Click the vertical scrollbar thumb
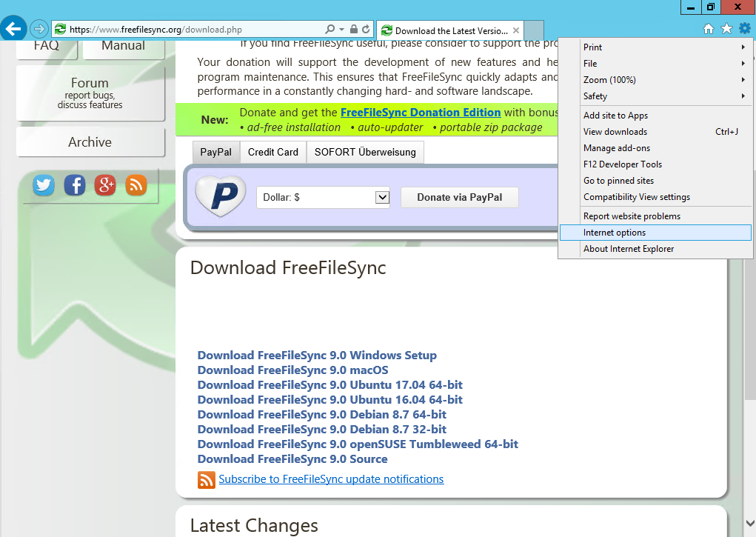756x537 pixels. coord(750,328)
